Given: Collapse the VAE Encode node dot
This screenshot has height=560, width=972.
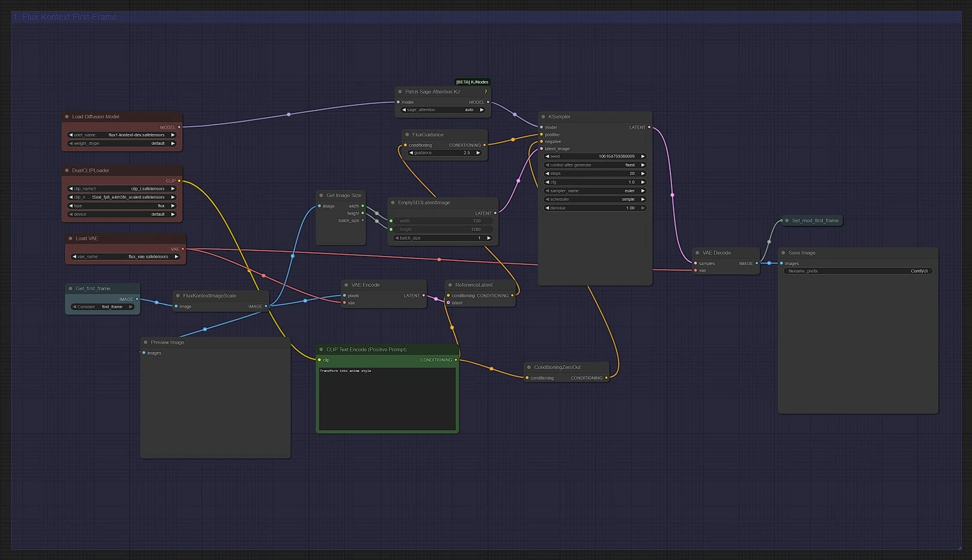Looking at the screenshot, I should point(346,285).
